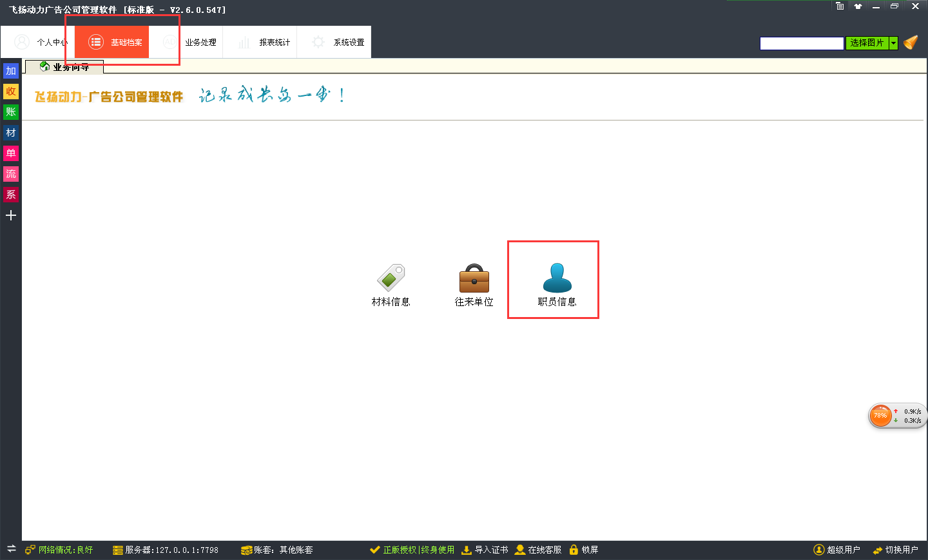Click the 导入证书 import link

point(485,550)
